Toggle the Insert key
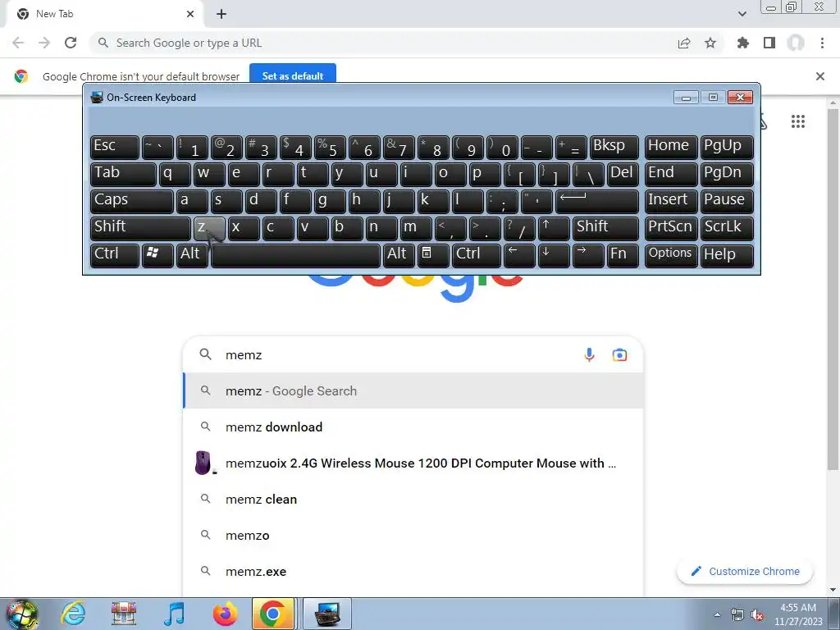The width and height of the screenshot is (840, 630). [671, 201]
